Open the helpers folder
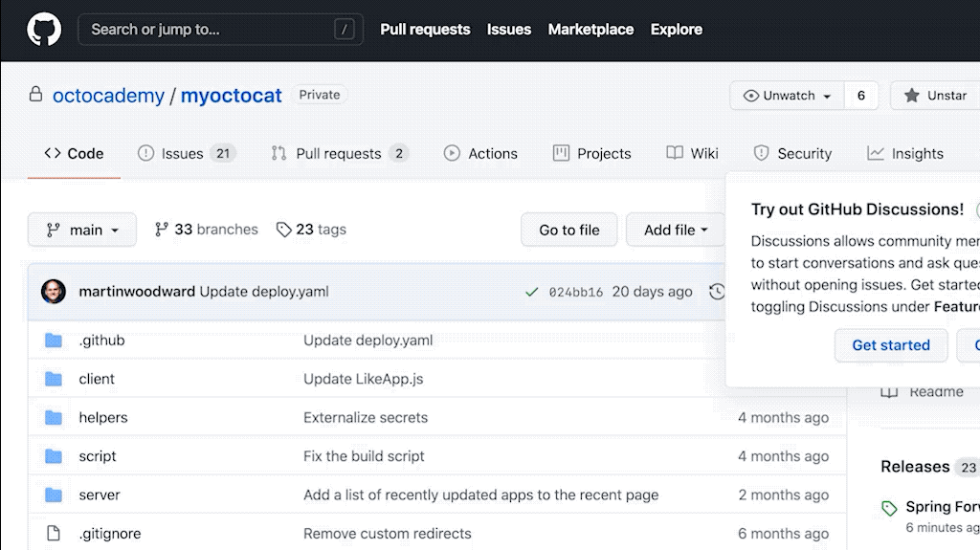 pyautogui.click(x=103, y=417)
